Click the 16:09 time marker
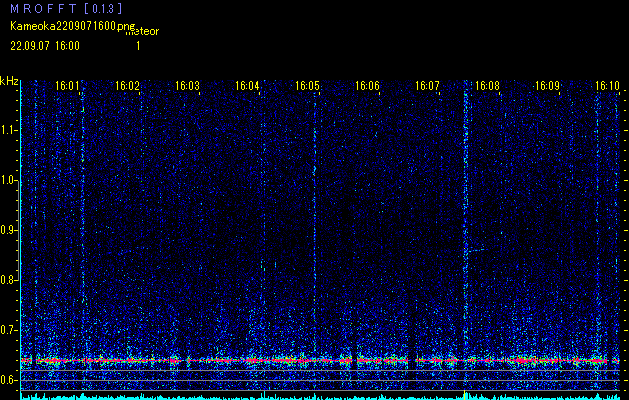629x400 pixels. pos(547,86)
